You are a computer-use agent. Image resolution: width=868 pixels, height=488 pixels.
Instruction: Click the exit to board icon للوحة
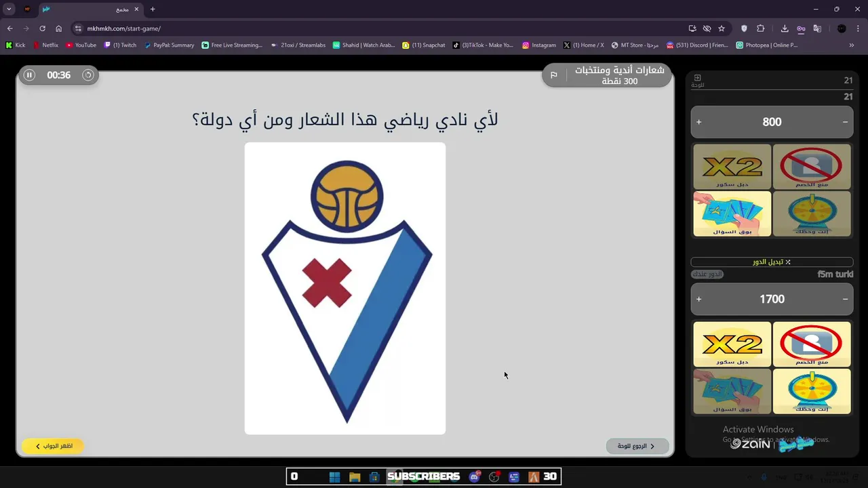point(697,81)
